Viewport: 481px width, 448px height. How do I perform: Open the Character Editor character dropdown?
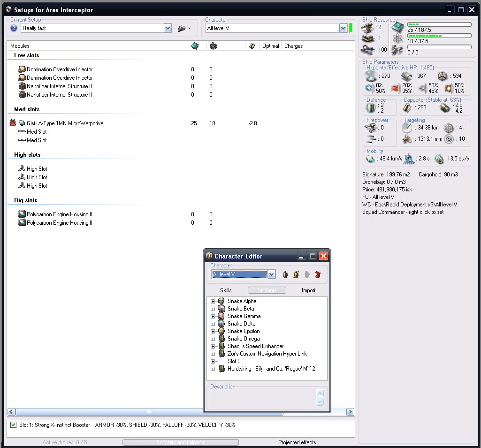(272, 274)
